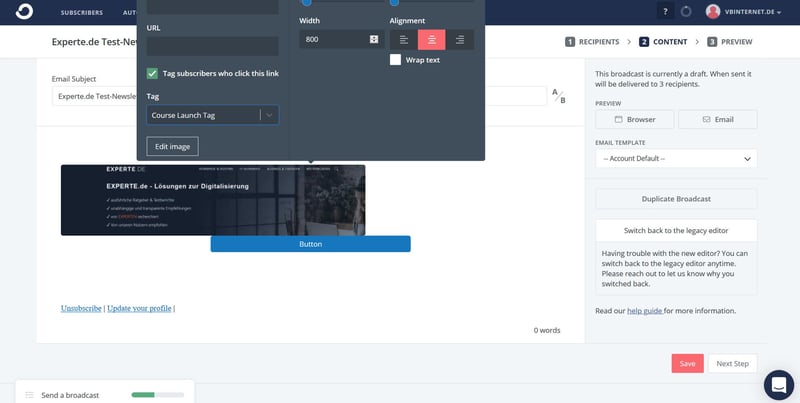Open the help guide link
The image size is (800, 403).
[x=644, y=311]
